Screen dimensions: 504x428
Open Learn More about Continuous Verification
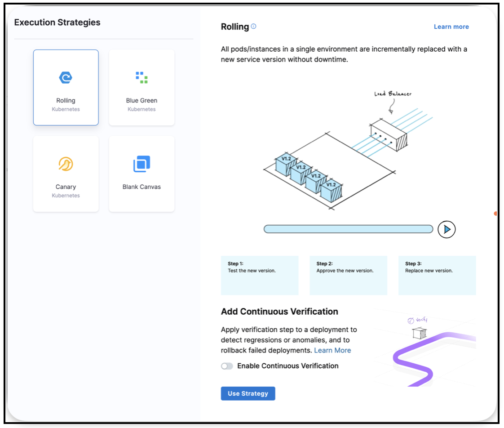point(332,350)
